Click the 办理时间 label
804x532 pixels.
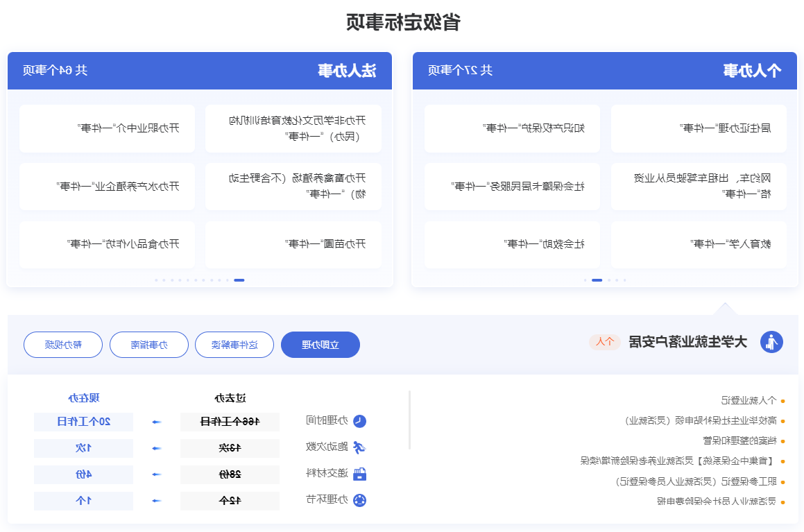[x=327, y=421]
